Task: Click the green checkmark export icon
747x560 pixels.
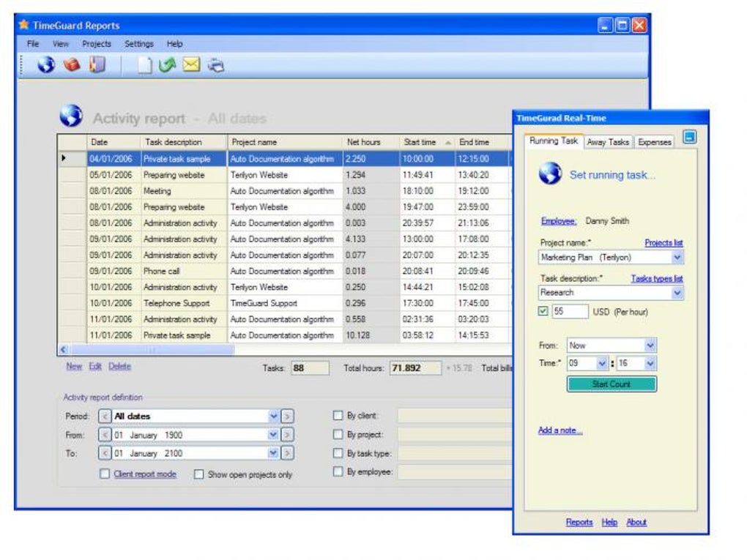Action: coord(166,64)
